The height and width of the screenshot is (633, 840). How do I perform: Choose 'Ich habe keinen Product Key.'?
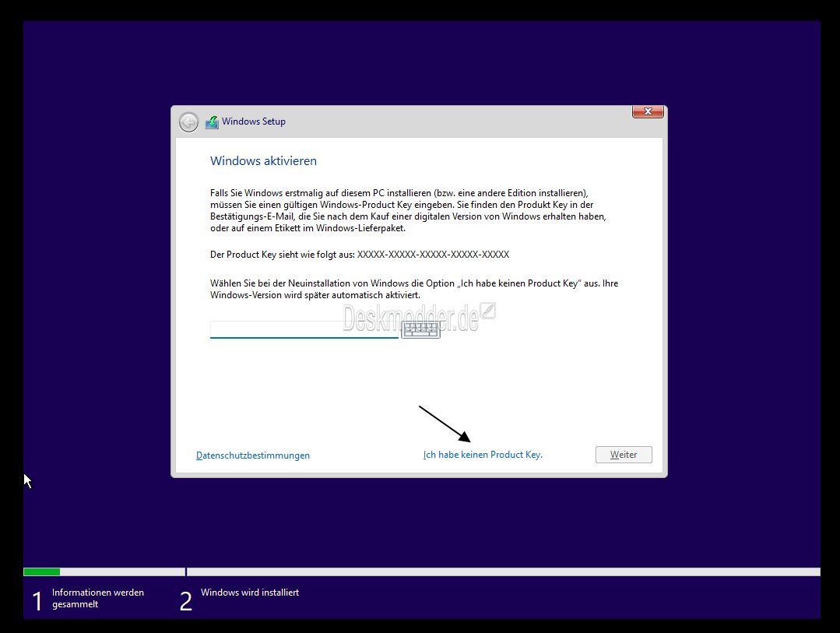[483, 455]
